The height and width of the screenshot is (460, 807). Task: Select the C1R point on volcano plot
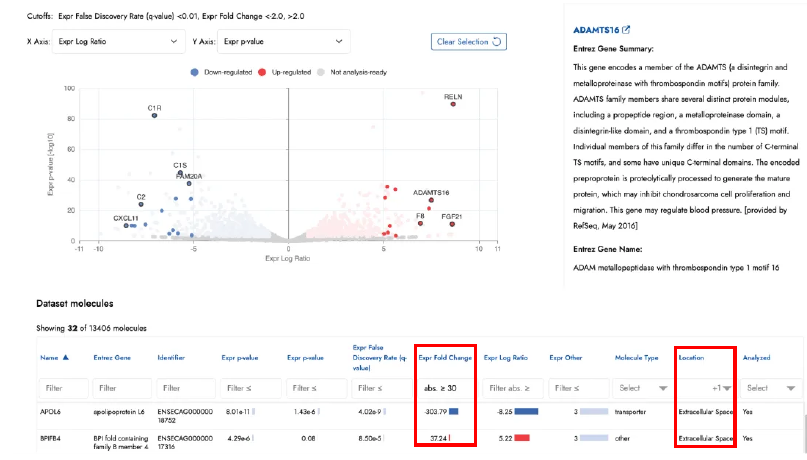[x=154, y=115]
